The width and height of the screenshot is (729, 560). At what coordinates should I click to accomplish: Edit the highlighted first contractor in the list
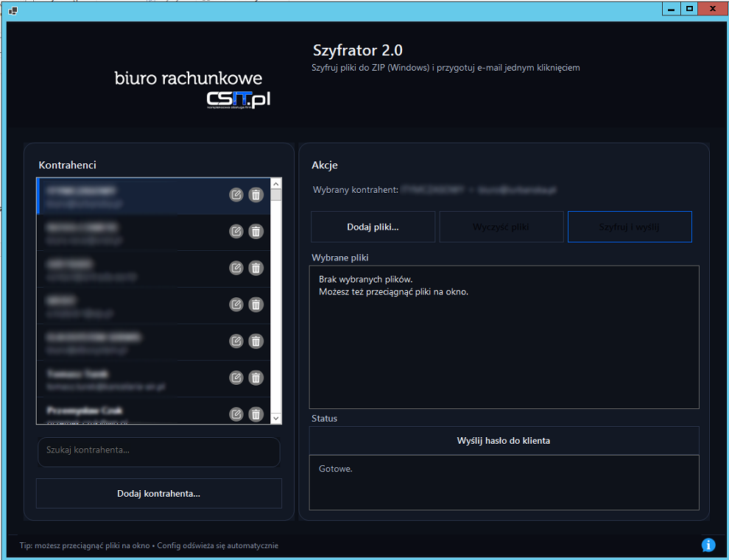[x=236, y=195]
